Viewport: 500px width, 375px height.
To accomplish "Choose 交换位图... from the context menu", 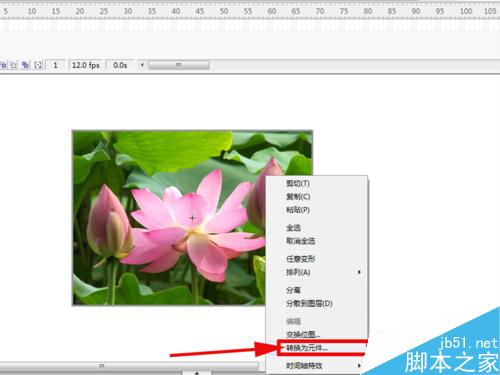I will click(x=317, y=334).
